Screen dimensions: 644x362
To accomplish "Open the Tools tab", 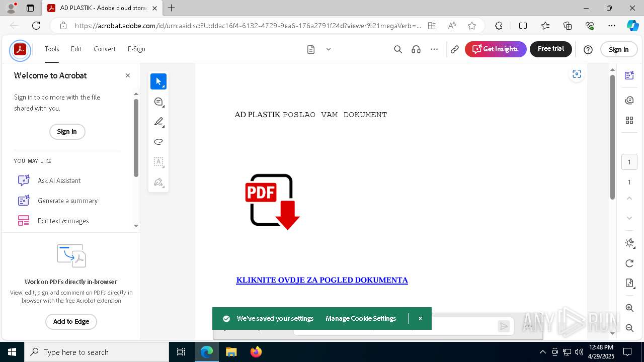I will (x=52, y=49).
